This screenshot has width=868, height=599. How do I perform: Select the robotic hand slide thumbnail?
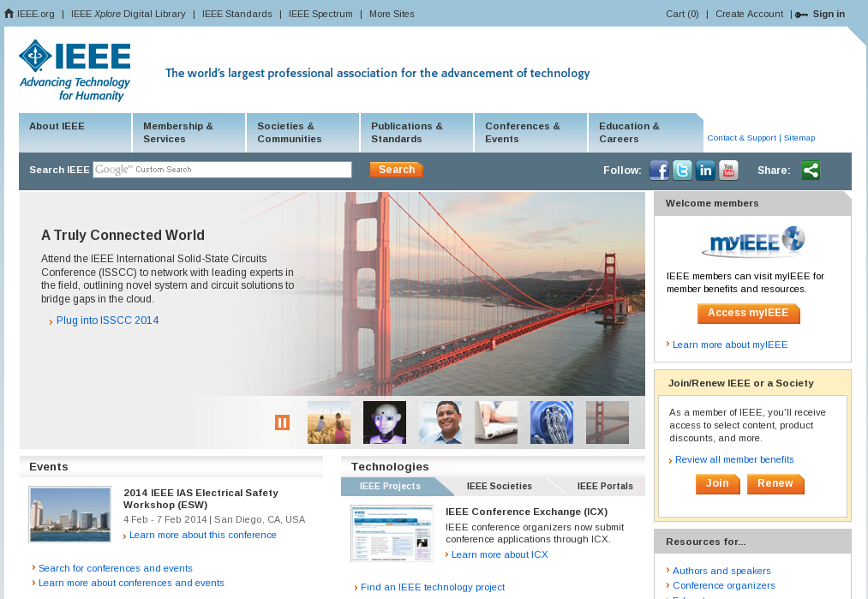pyautogui.click(x=552, y=422)
